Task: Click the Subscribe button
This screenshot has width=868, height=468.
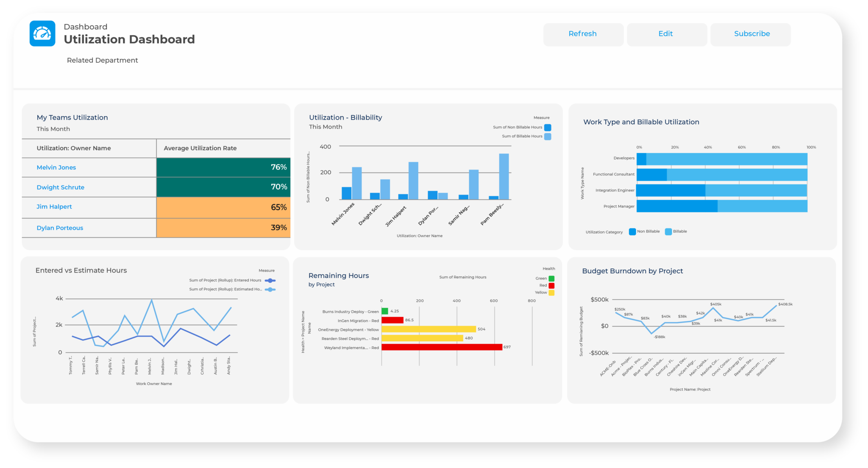Action: [751, 34]
